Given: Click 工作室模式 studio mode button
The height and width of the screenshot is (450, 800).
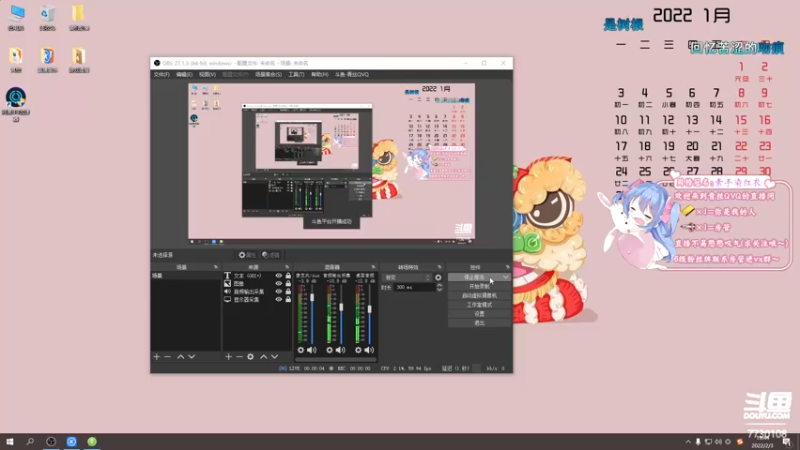Looking at the screenshot, I should tap(480, 305).
